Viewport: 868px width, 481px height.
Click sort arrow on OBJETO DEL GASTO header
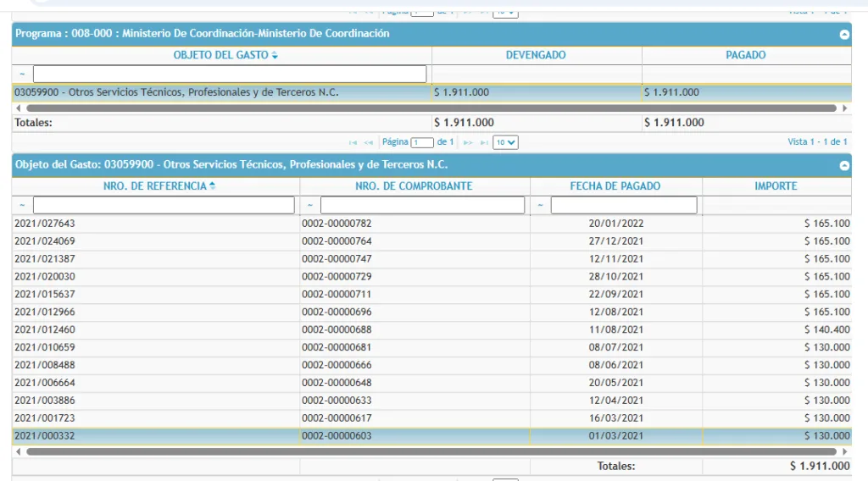(x=275, y=56)
